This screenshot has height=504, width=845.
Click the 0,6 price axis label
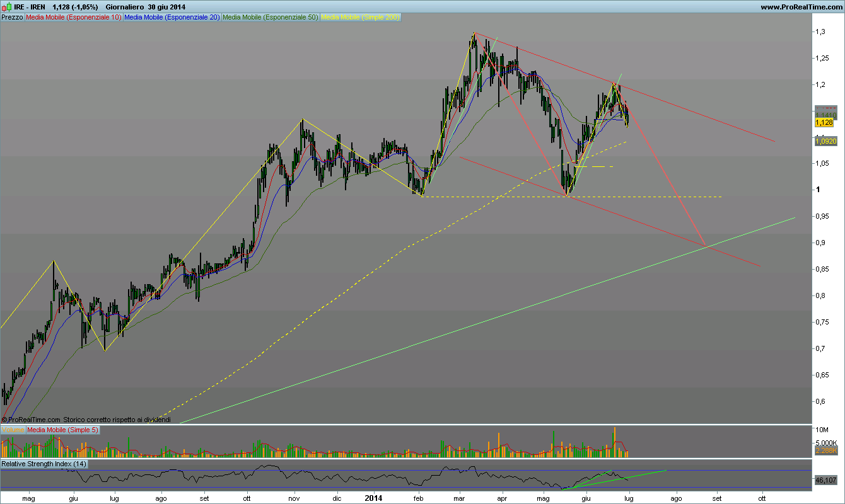pos(820,401)
